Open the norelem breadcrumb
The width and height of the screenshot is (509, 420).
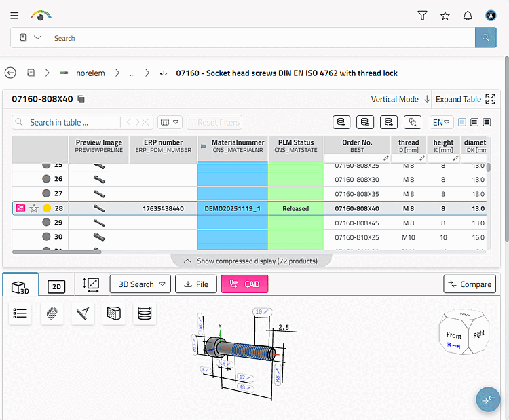point(90,73)
